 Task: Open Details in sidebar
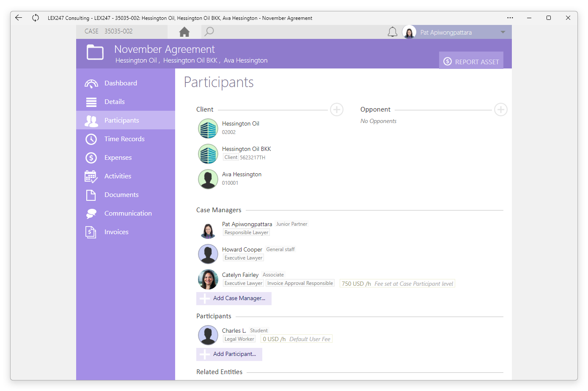[x=126, y=102]
